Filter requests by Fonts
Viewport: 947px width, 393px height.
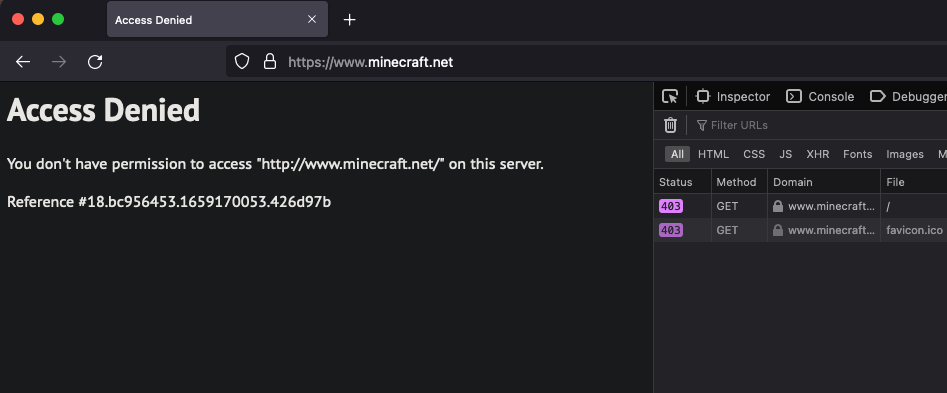858,155
